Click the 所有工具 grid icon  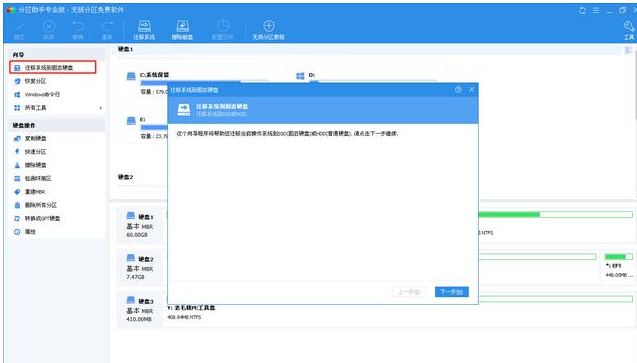tap(17, 108)
